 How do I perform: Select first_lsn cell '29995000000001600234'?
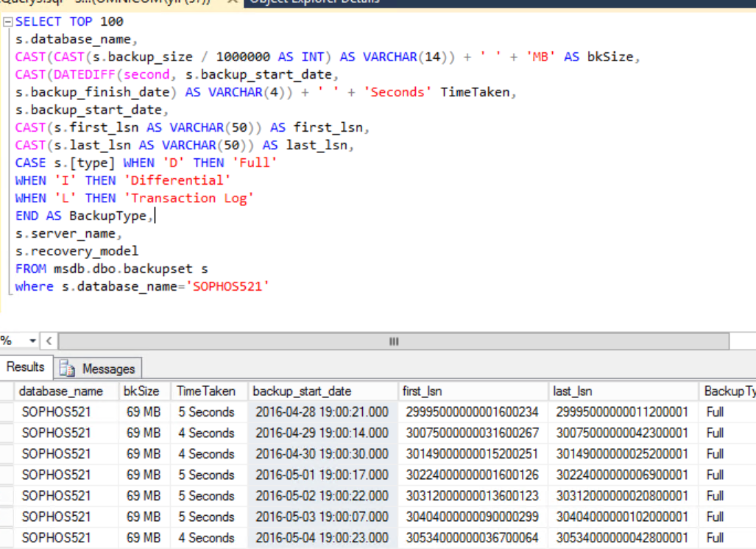pos(473,412)
